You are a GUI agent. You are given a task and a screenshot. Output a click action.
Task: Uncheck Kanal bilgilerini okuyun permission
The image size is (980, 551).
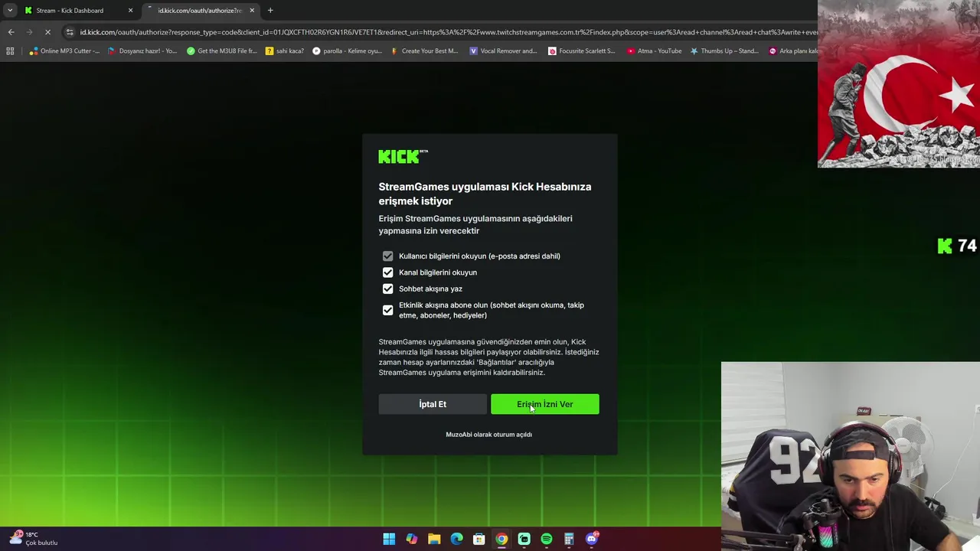click(387, 272)
